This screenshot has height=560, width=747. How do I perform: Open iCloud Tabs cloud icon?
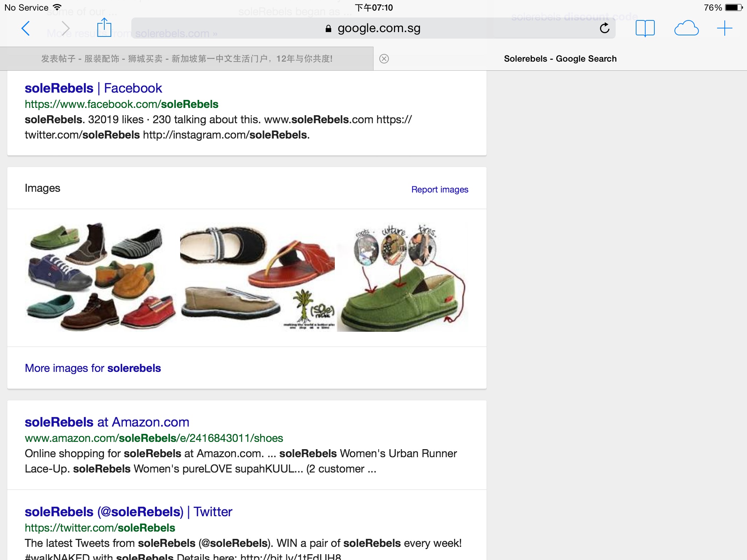pos(686,28)
